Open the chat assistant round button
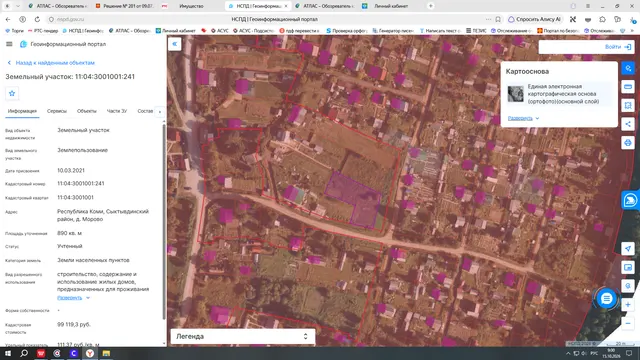The height and width of the screenshot is (360, 640). click(607, 299)
